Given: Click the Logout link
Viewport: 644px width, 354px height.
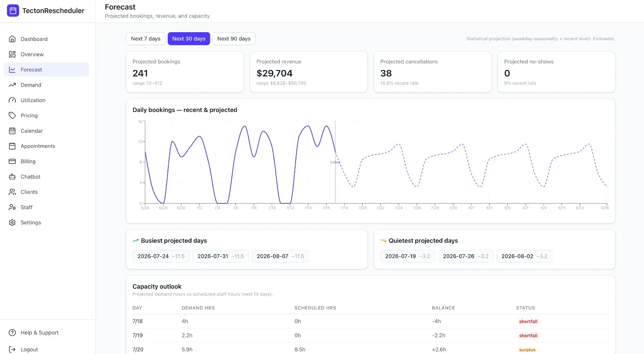Looking at the screenshot, I should 46,349.
